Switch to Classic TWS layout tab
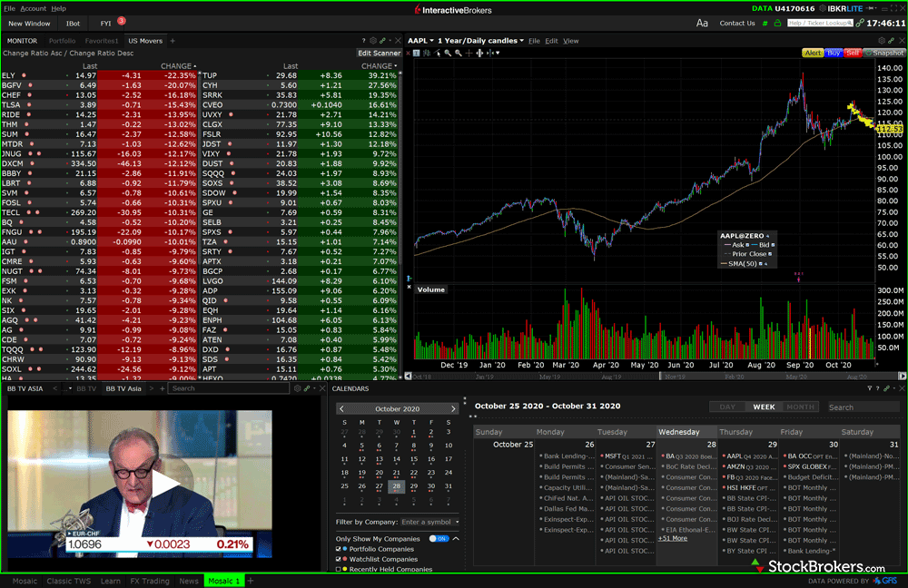The width and height of the screenshot is (908, 588). coord(68,581)
